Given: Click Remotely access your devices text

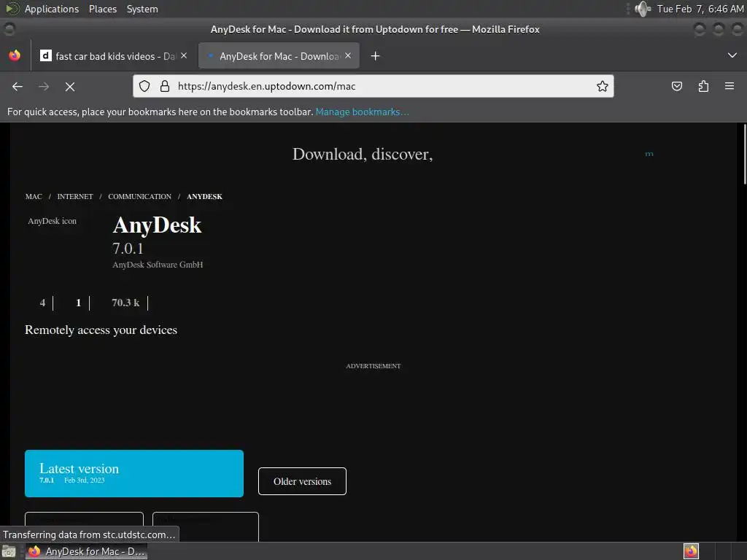Looking at the screenshot, I should coord(101,330).
